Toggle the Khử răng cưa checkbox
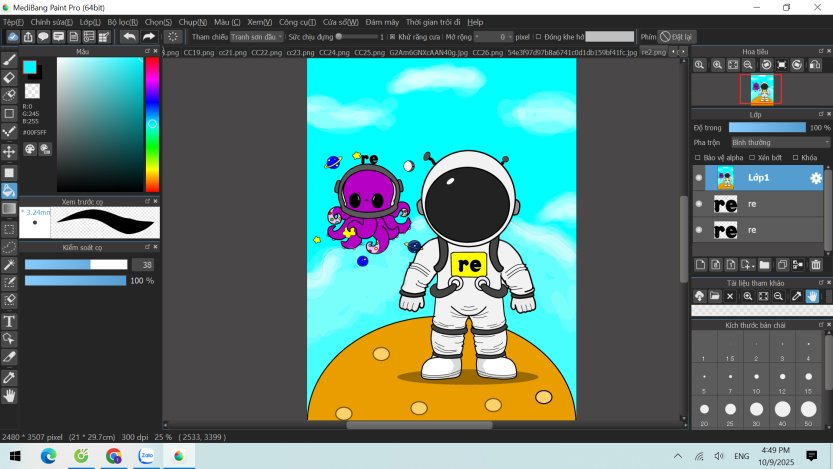This screenshot has height=469, width=833. [x=392, y=37]
